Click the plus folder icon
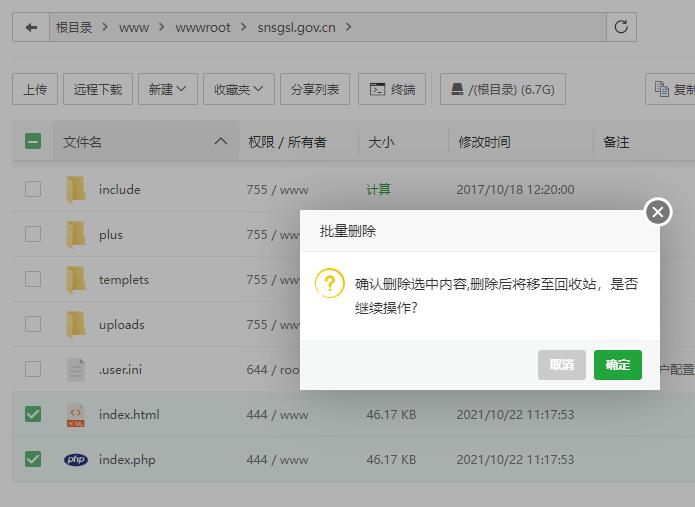 pos(76,234)
